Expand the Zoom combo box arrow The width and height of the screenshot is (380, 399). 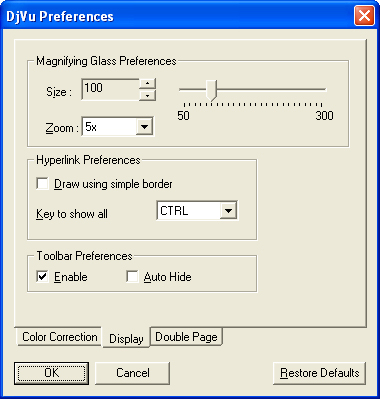coord(144,127)
